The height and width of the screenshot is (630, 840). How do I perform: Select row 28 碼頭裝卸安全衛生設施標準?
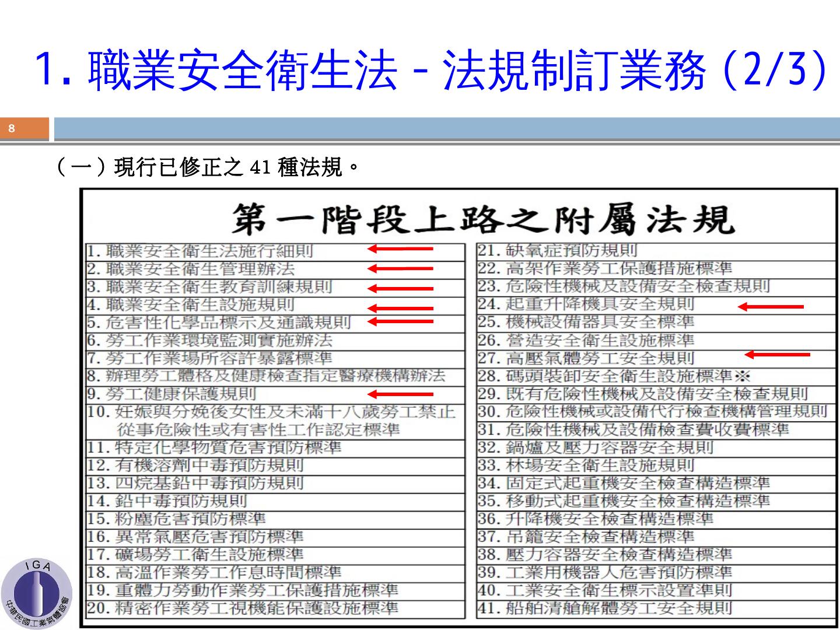tap(614, 376)
